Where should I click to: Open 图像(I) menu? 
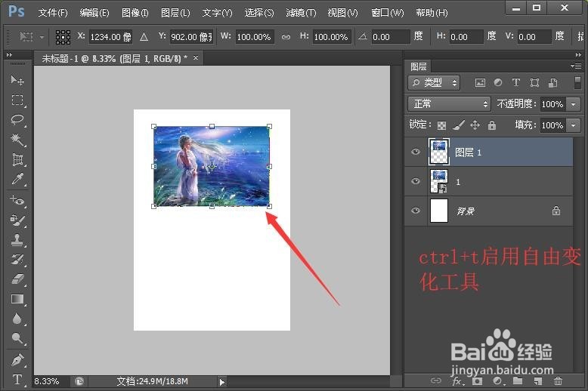point(135,13)
